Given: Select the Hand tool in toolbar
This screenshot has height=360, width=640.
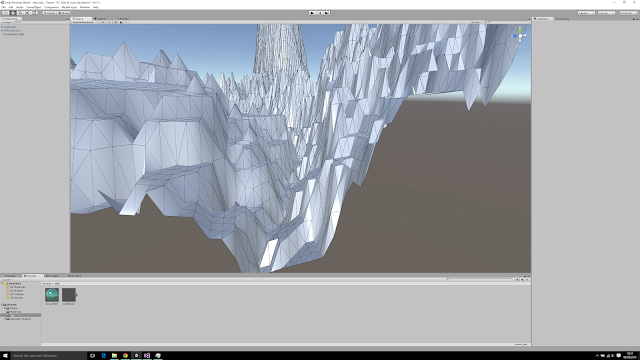Looking at the screenshot, I should [x=6, y=13].
